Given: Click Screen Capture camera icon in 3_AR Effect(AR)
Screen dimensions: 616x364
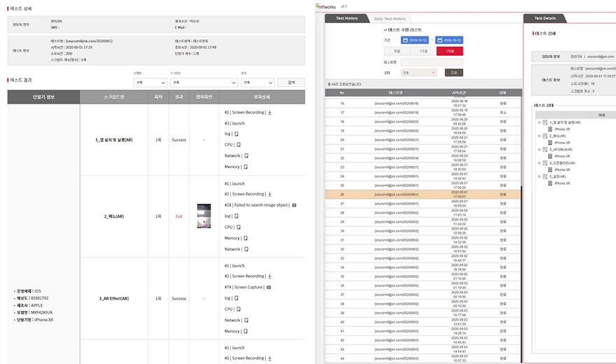Looking at the screenshot, I should click(x=269, y=287).
